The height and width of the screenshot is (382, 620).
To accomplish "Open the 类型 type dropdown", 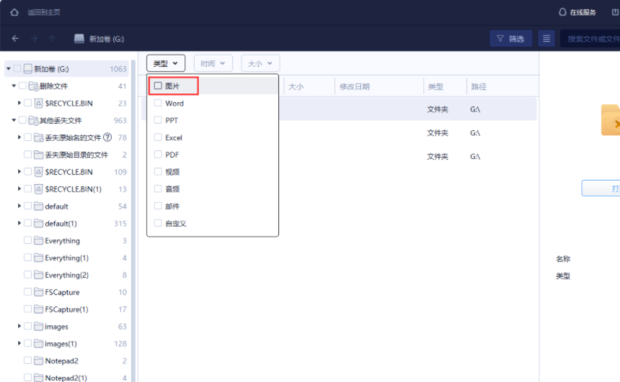I will (x=166, y=63).
